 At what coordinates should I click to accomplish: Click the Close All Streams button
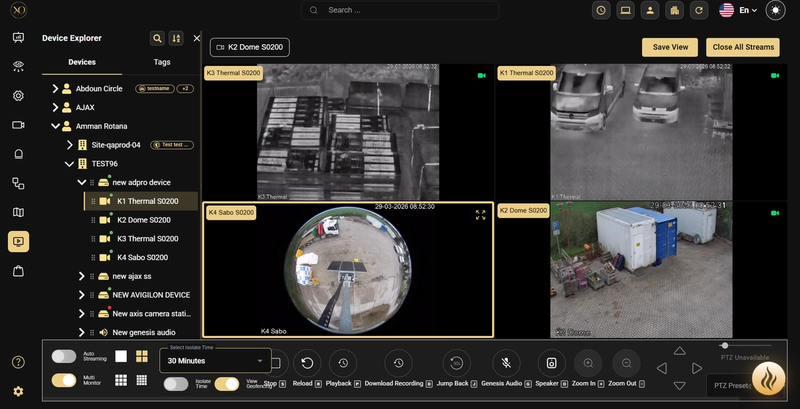click(x=742, y=47)
